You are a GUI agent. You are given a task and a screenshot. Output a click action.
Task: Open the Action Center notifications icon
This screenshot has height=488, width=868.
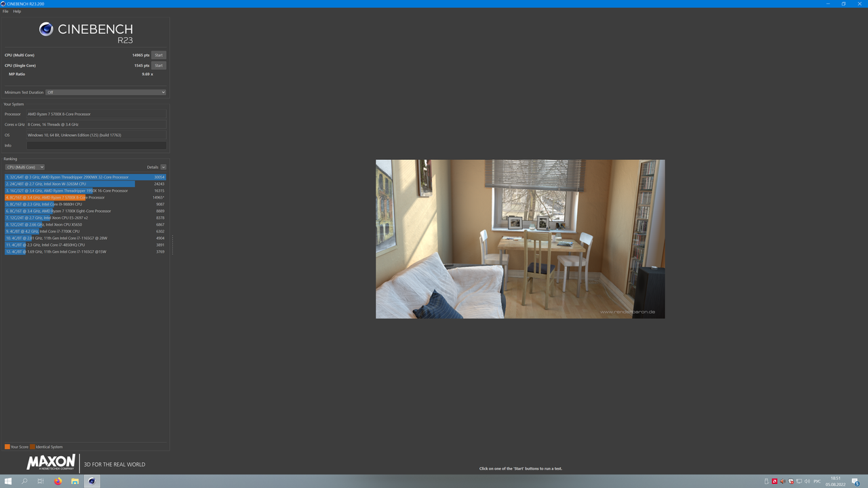click(857, 481)
